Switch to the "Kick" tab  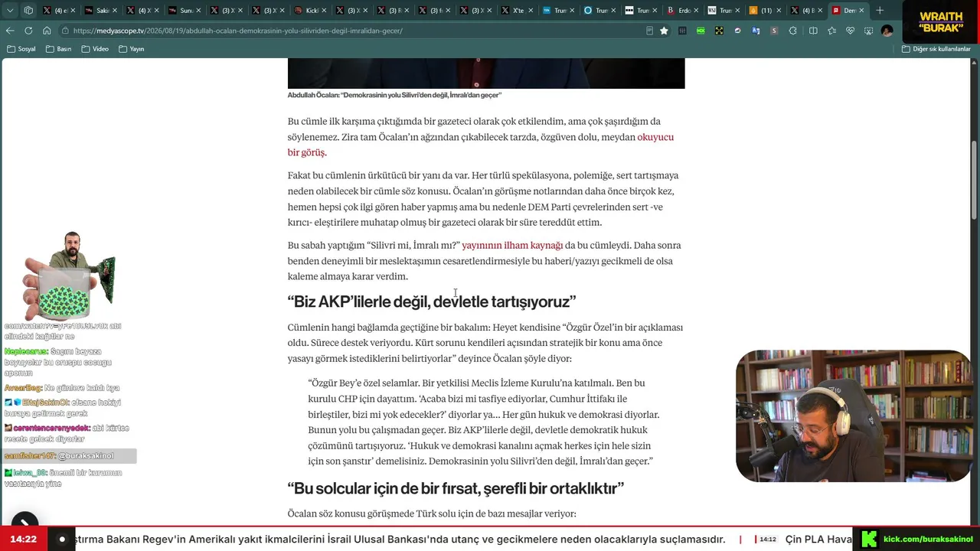point(309,11)
